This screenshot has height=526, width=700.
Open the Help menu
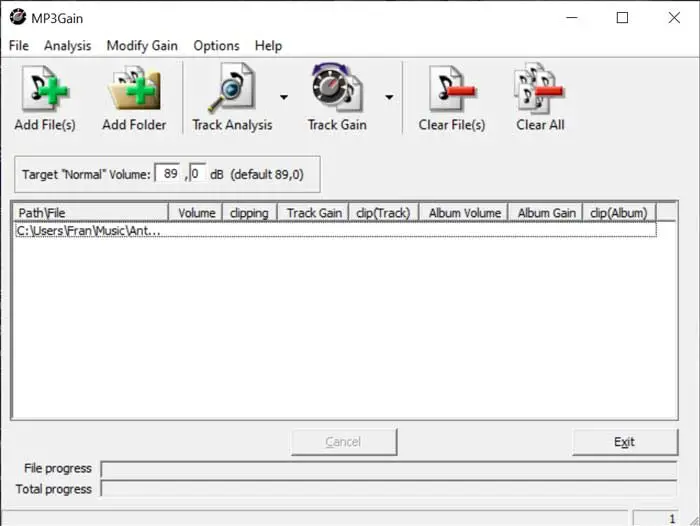click(268, 46)
